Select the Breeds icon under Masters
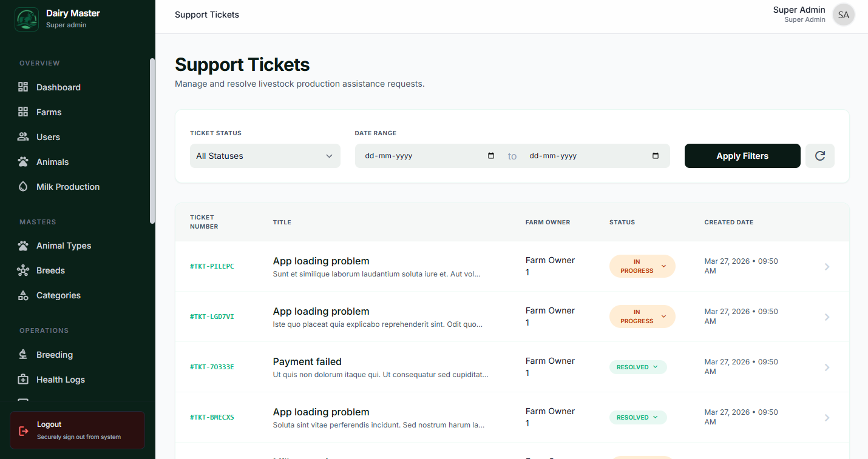This screenshot has width=868, height=459. click(x=22, y=270)
